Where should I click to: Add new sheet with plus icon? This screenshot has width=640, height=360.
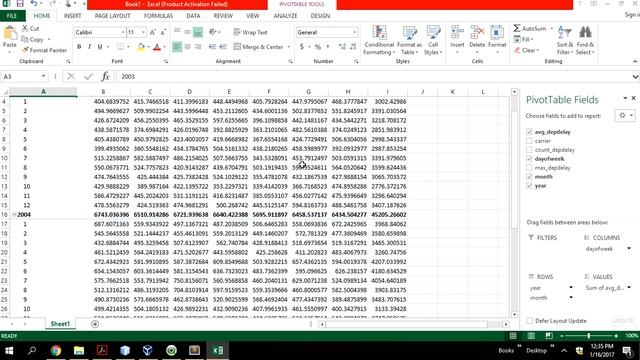95,324
